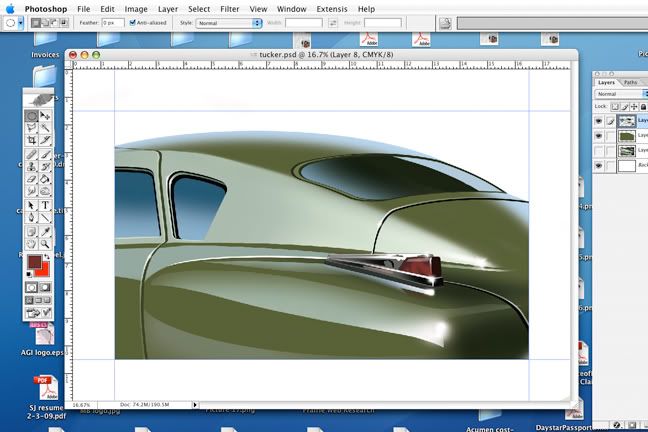648x432 pixels.
Task: Open the Layer menu
Action: tap(168, 9)
